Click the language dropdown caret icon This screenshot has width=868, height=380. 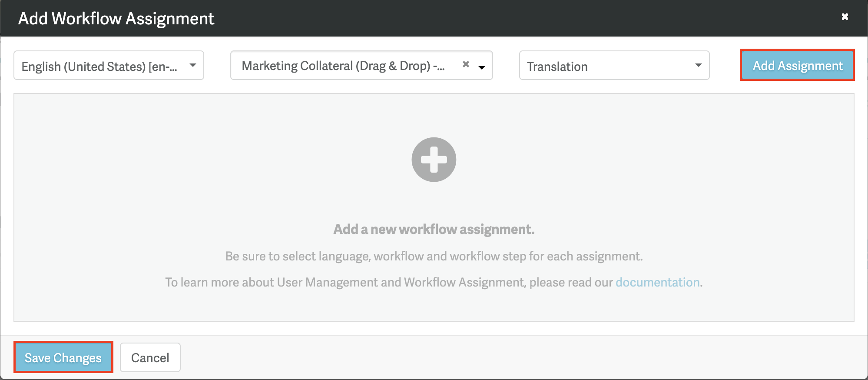point(192,66)
